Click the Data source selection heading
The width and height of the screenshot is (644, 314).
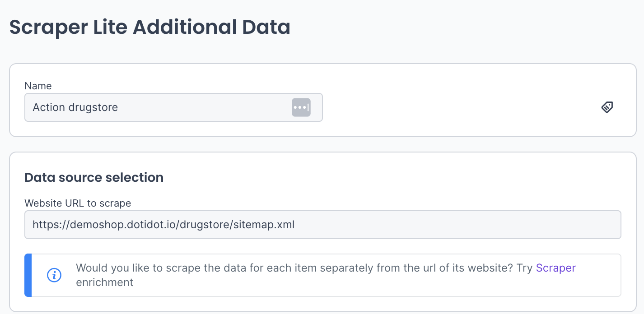pos(94,178)
